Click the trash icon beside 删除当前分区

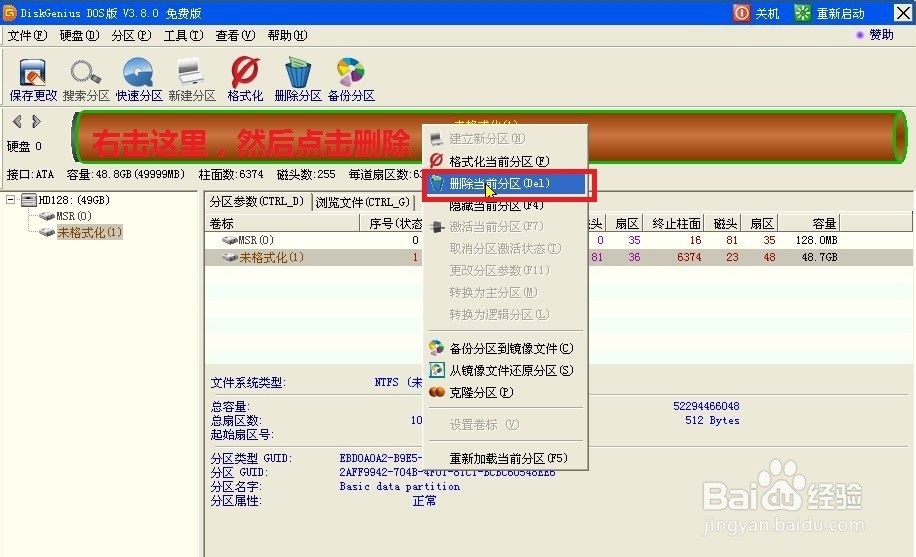pos(437,184)
